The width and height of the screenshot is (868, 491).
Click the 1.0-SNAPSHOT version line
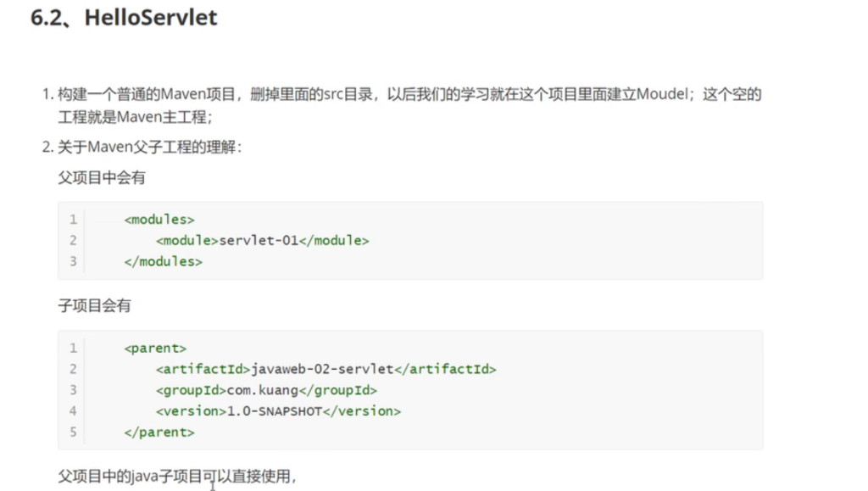(x=278, y=411)
